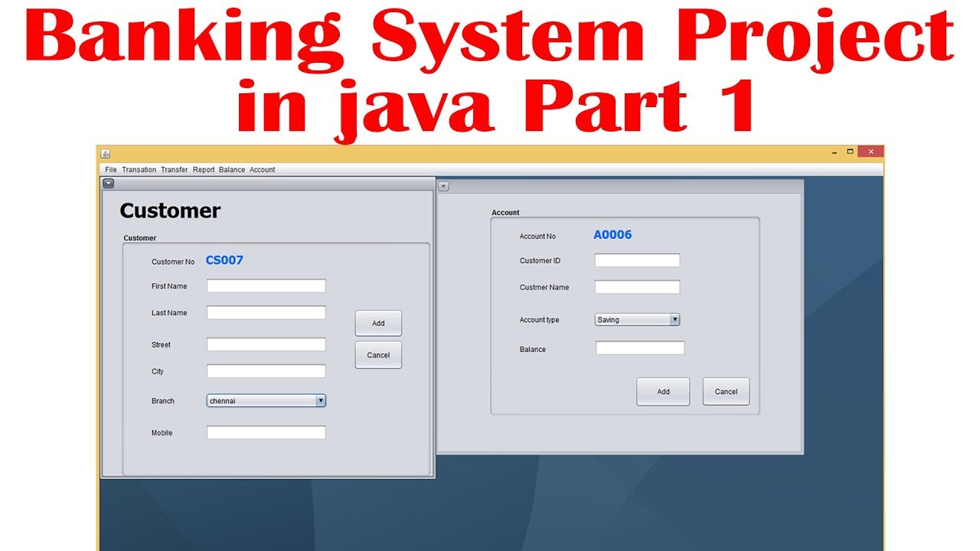Click the Mobile input field
Viewport: 980px width, 551px height.
266,433
